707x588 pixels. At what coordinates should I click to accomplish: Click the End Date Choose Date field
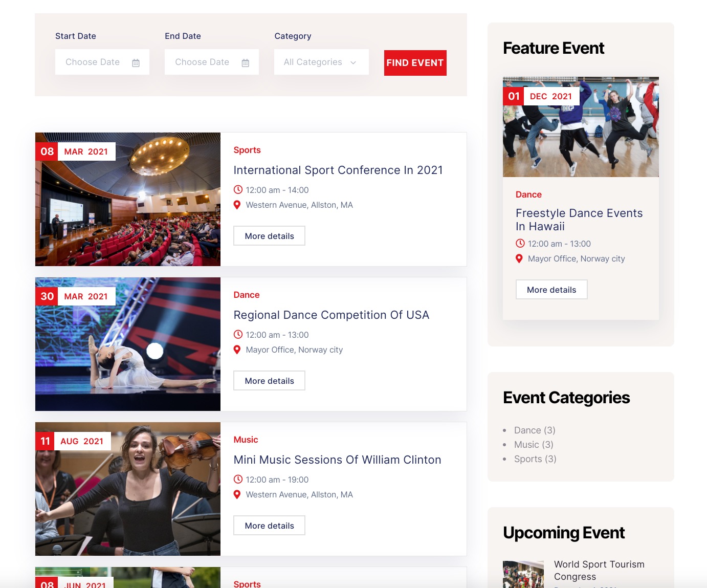coord(212,62)
